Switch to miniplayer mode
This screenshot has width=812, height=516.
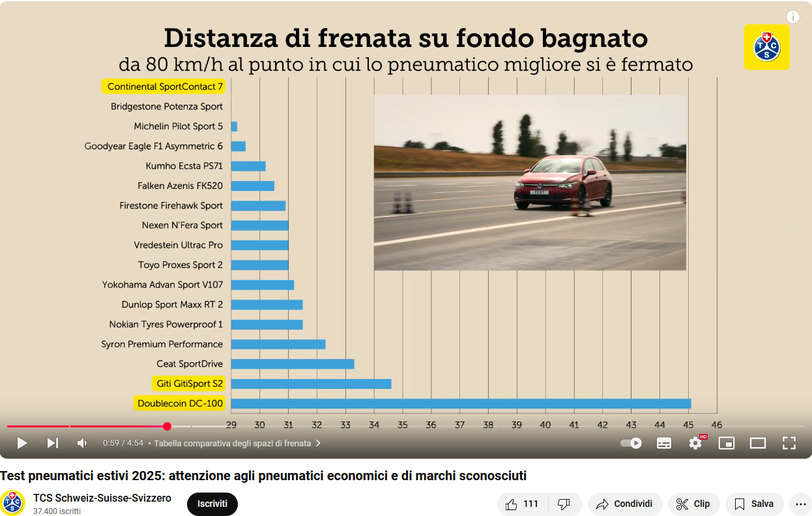(727, 443)
